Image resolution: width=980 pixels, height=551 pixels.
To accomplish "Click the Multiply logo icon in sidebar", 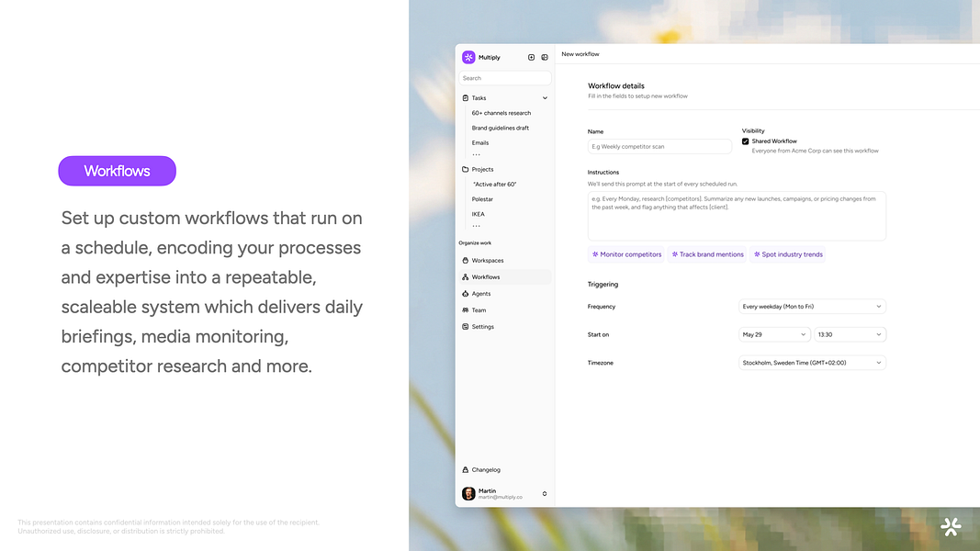I will (x=468, y=58).
